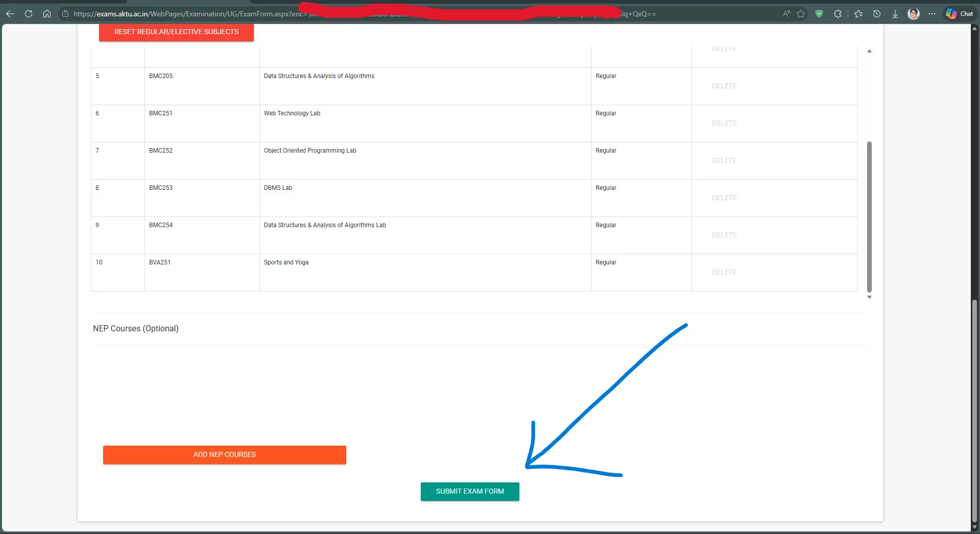The width and height of the screenshot is (980, 534).
Task: Click the 'NEP Courses (Optional)' heading
Action: tap(136, 328)
